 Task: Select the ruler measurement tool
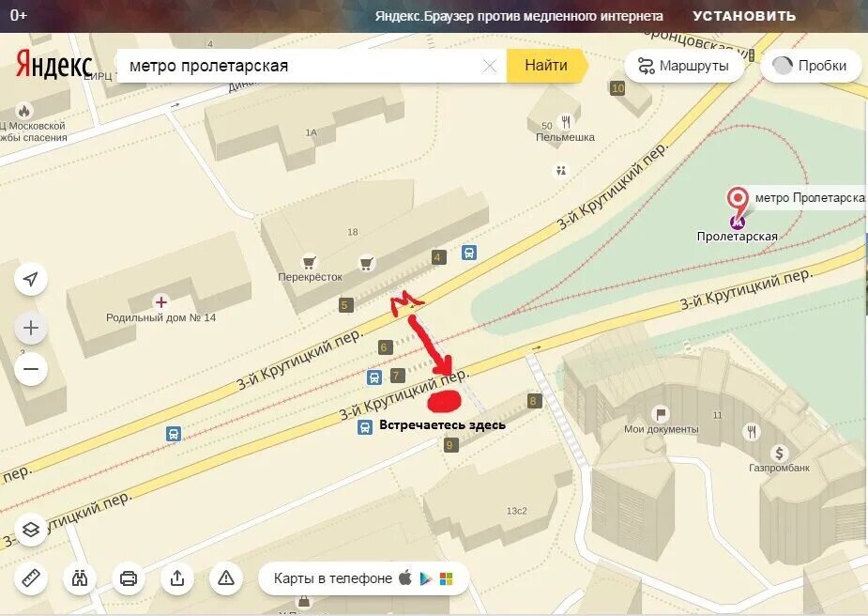pos(31,578)
